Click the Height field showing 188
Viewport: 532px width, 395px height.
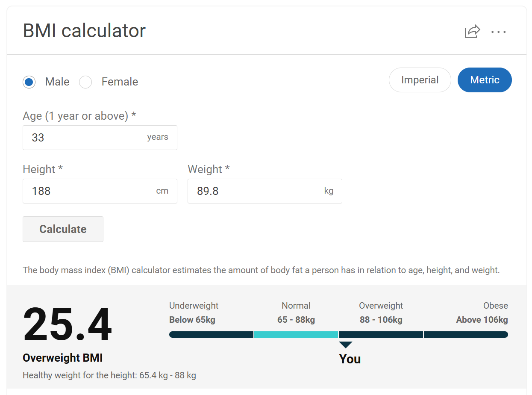(x=100, y=191)
